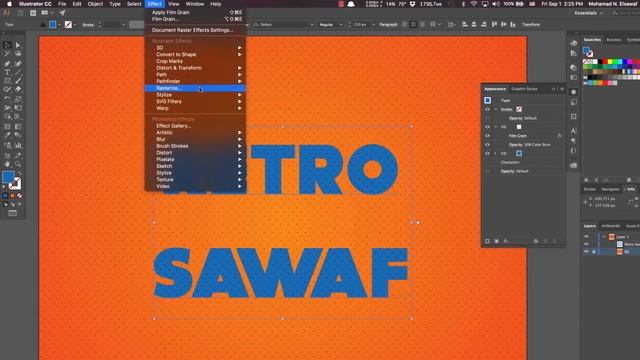This screenshot has height=360, width=640.
Task: Switch to the Brushes tab
Action: [x=613, y=40]
